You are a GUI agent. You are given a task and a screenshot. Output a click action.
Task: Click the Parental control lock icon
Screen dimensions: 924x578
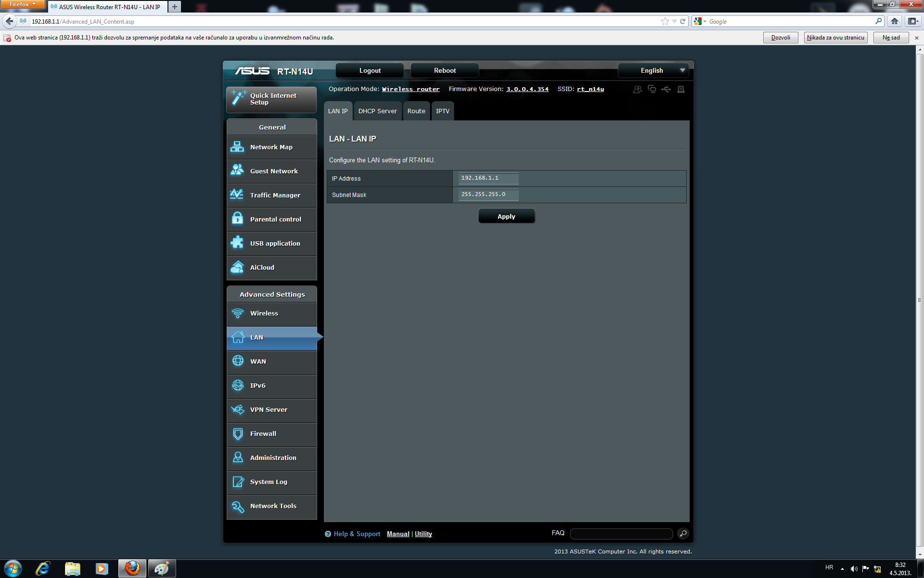click(x=237, y=218)
